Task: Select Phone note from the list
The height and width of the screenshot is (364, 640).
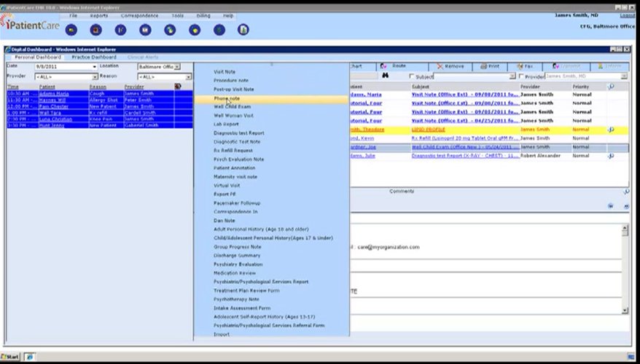Action: coord(227,98)
